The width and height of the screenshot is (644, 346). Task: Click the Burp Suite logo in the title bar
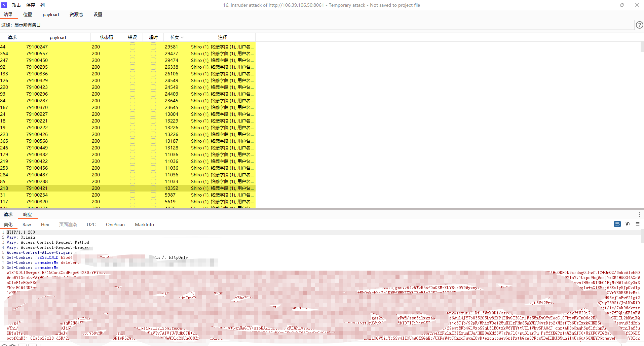pos(4,5)
